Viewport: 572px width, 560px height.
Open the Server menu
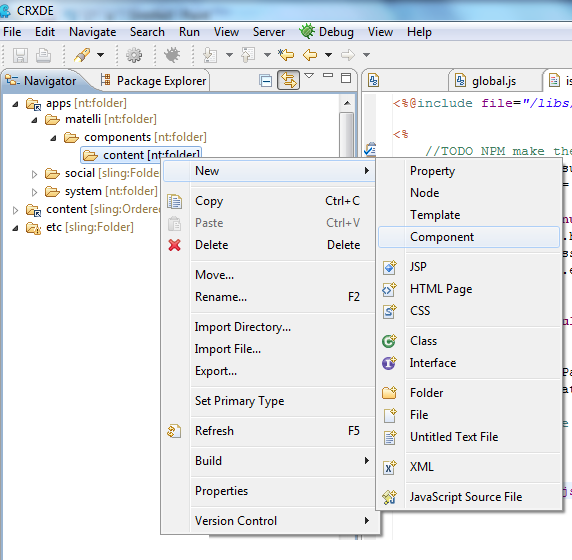tap(269, 32)
